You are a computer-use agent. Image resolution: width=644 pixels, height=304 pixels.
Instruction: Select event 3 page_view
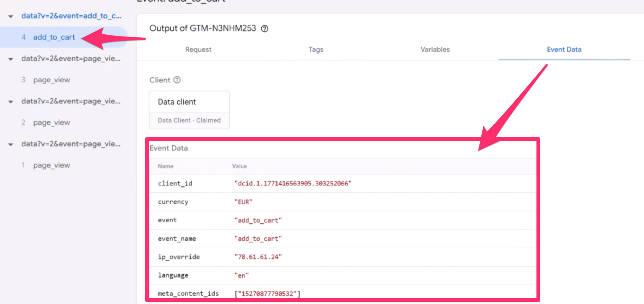(x=52, y=80)
